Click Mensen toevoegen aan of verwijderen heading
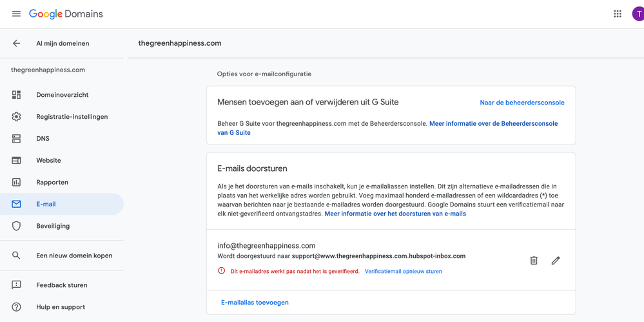Image resolution: width=644 pixels, height=322 pixels. tap(307, 102)
